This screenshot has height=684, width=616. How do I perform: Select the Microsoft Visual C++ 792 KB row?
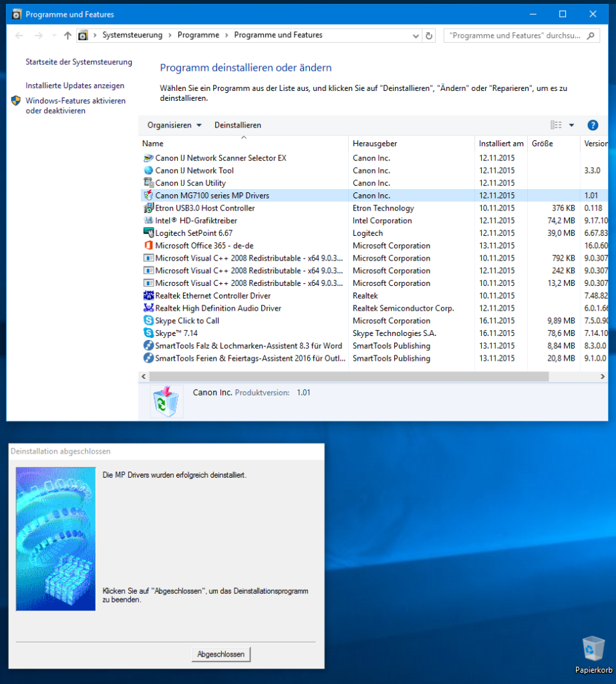click(x=375, y=259)
